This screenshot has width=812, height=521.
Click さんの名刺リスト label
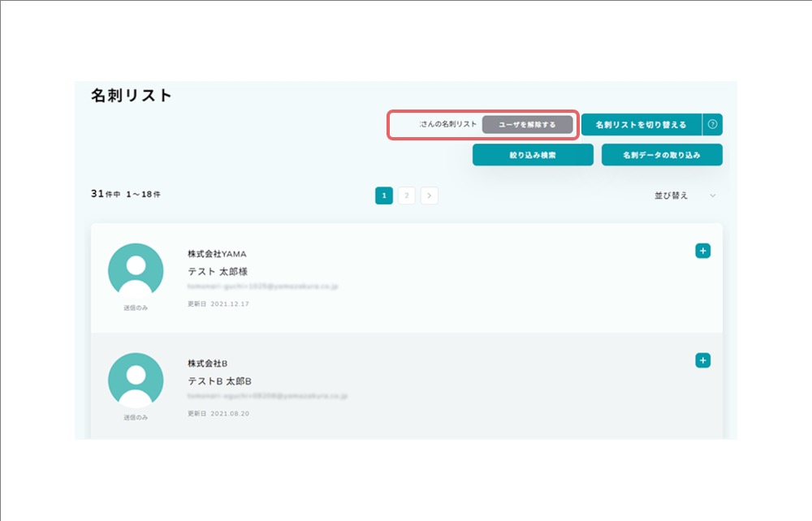click(448, 124)
